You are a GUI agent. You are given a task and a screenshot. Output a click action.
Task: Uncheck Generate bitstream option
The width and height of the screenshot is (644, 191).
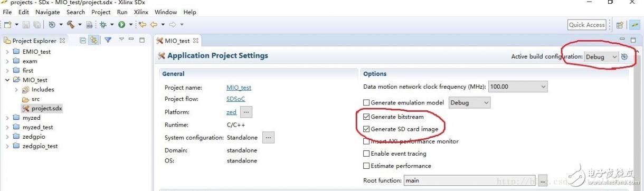click(366, 117)
